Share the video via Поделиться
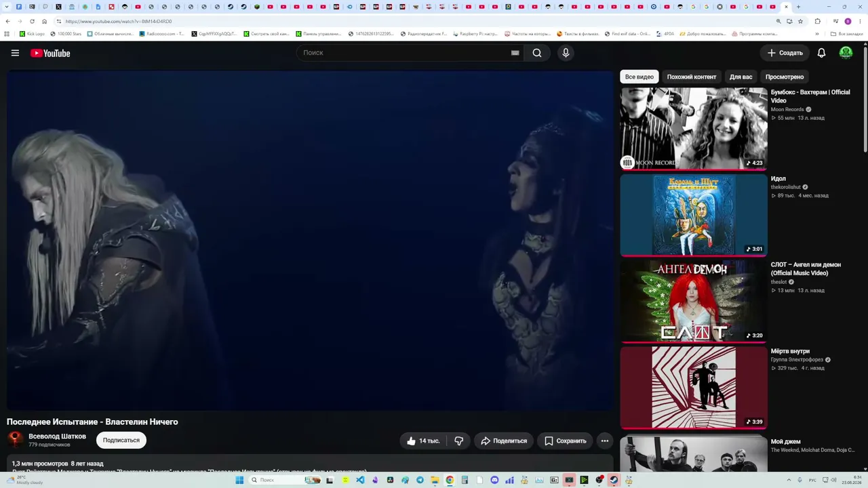This screenshot has width=868, height=488. [x=504, y=441]
